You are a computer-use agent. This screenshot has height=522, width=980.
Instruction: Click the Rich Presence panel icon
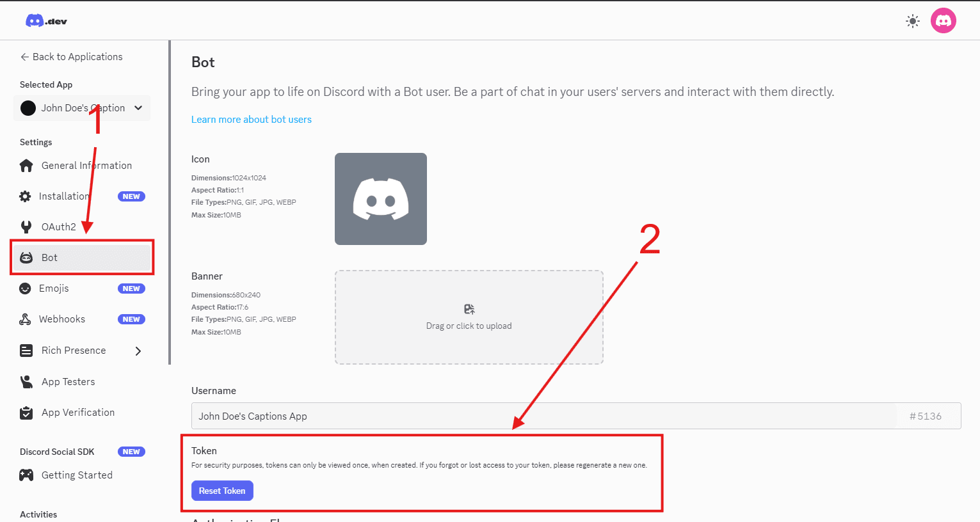26,350
